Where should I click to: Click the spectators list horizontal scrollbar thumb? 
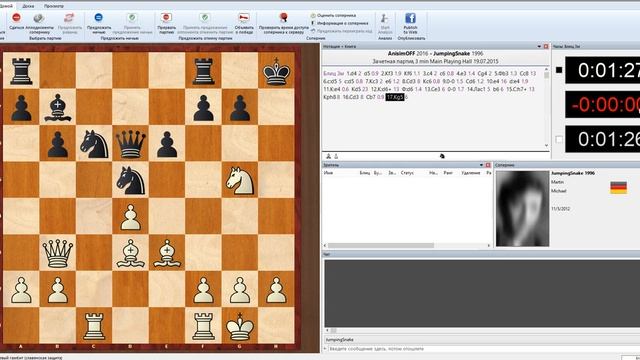point(381,246)
